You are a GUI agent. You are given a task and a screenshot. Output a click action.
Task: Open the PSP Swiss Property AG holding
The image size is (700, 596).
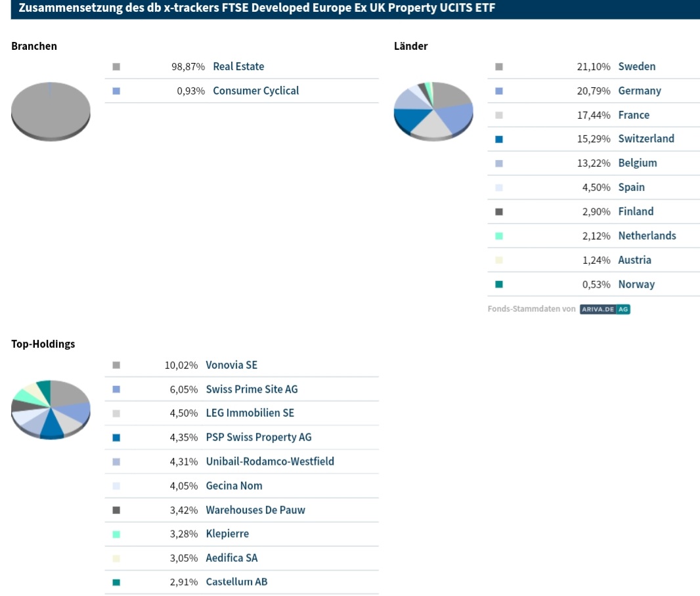pyautogui.click(x=259, y=437)
